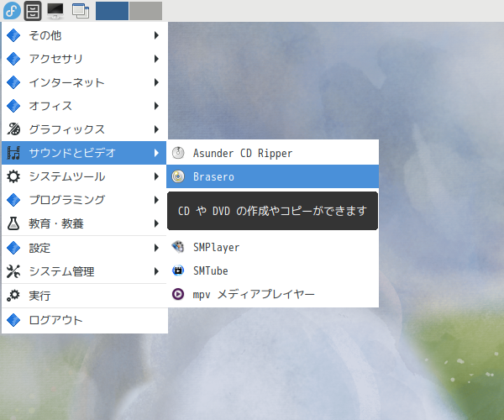Click the SMPlayer application icon
Viewport: 504px width, 420px height.
(178, 247)
